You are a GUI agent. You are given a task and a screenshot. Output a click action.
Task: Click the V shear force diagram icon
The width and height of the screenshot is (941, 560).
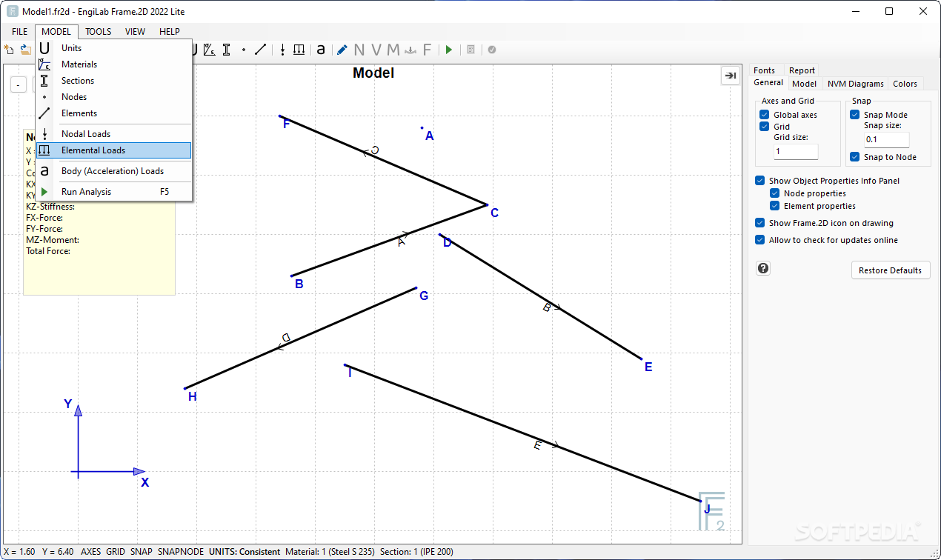click(376, 50)
